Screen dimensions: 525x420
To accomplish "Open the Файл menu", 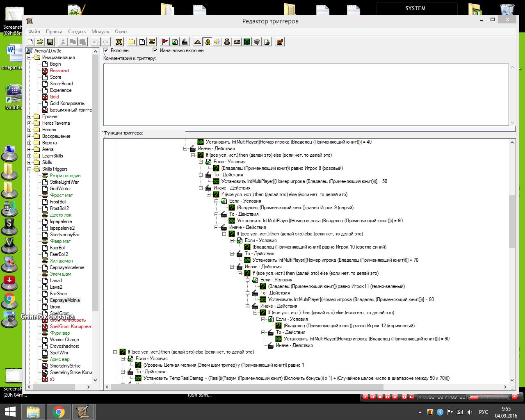I will [x=34, y=32].
